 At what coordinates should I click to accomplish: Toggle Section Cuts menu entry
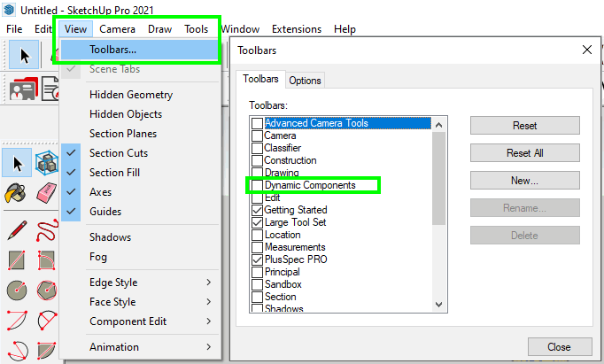[140, 153]
